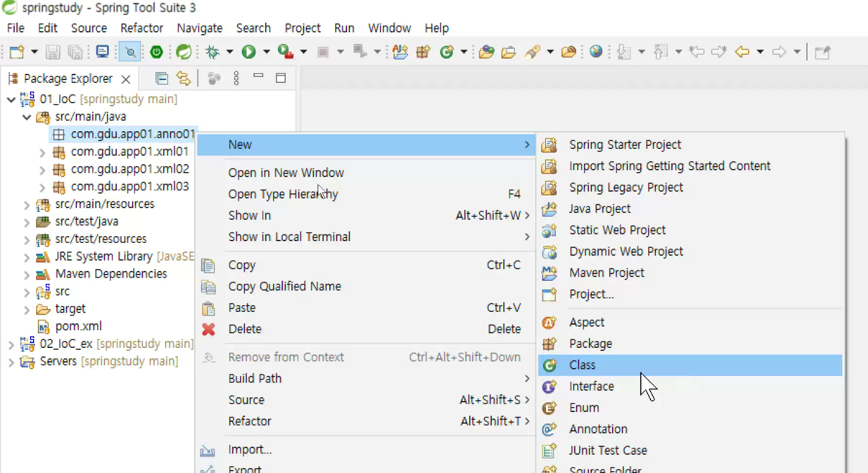Click the Search flashlight toolbar icon
Screen dimensions: 868x473
coord(533,52)
